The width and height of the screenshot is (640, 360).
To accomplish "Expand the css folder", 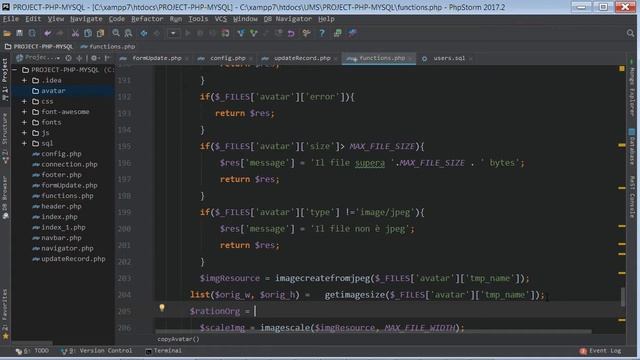I will (x=24, y=101).
